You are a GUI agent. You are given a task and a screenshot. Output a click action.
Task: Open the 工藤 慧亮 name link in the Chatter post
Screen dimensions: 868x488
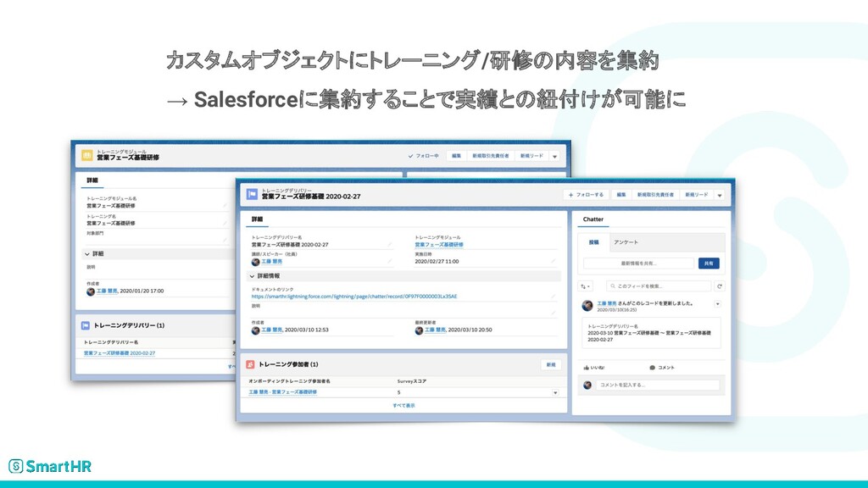click(x=607, y=303)
